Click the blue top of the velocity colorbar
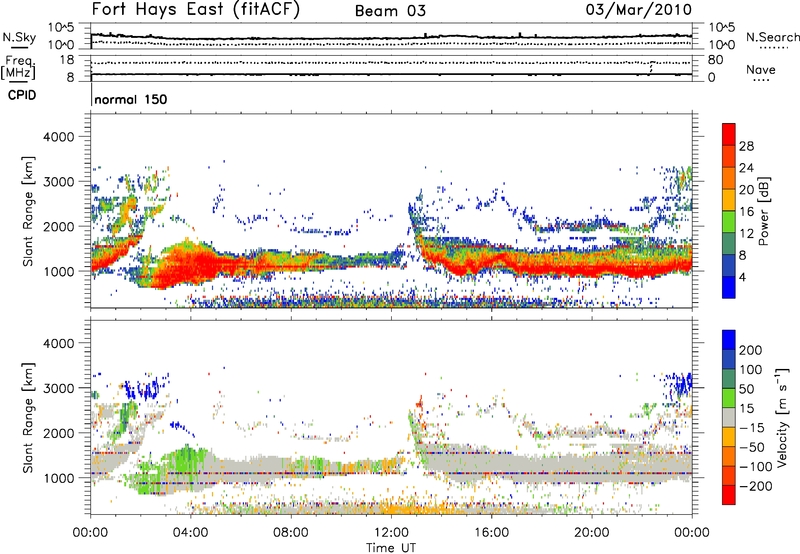 pyautogui.click(x=729, y=339)
